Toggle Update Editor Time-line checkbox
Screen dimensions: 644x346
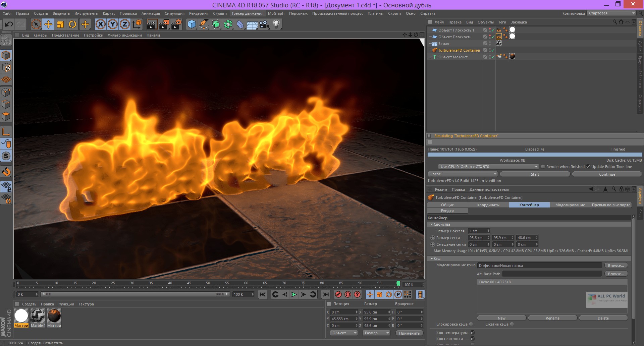pos(588,167)
